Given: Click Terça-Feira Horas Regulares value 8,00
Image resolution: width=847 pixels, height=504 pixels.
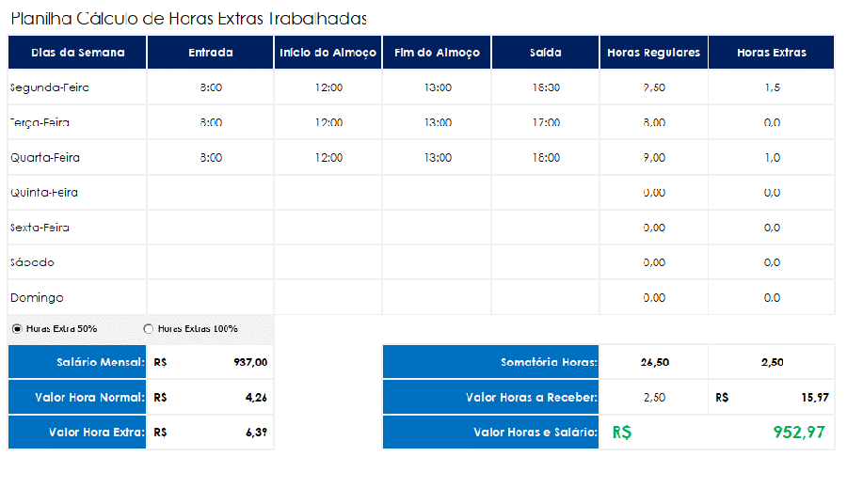Looking at the screenshot, I should [x=654, y=122].
